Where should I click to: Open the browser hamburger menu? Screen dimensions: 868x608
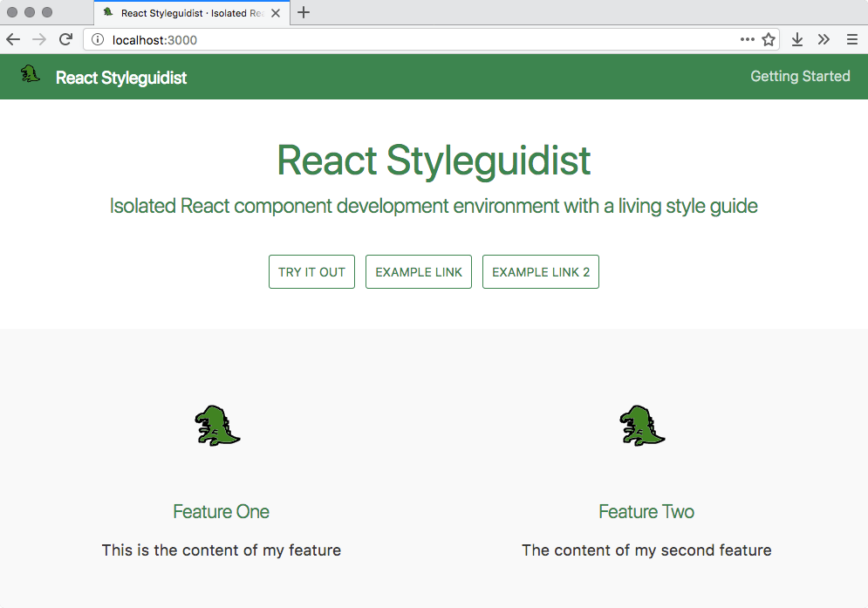[x=851, y=39]
